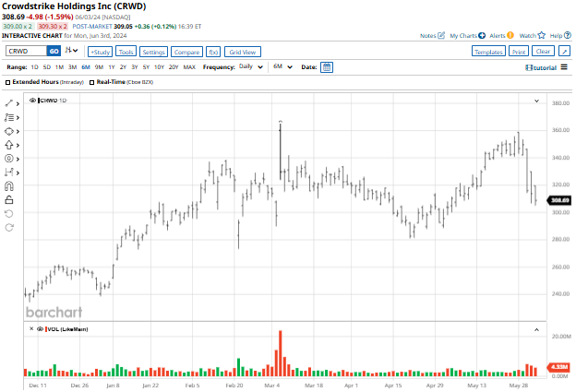Click the lock drawings icon

click(9, 200)
